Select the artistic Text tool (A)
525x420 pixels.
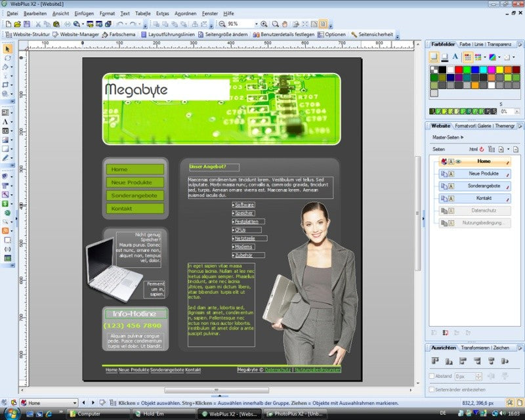click(x=6, y=122)
